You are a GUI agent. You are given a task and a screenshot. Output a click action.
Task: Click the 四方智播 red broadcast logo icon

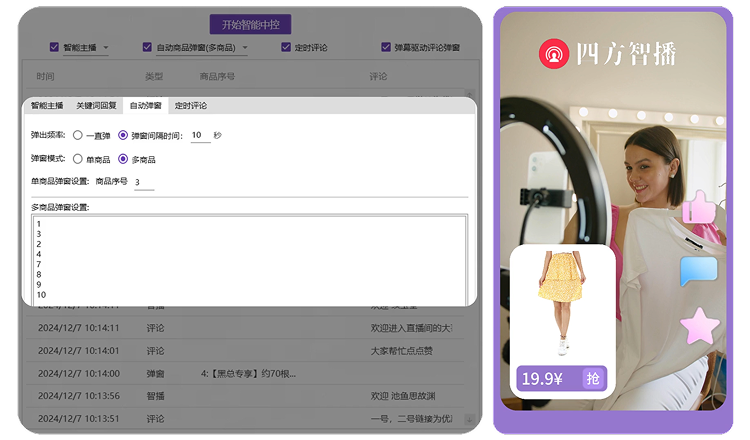[x=554, y=54]
